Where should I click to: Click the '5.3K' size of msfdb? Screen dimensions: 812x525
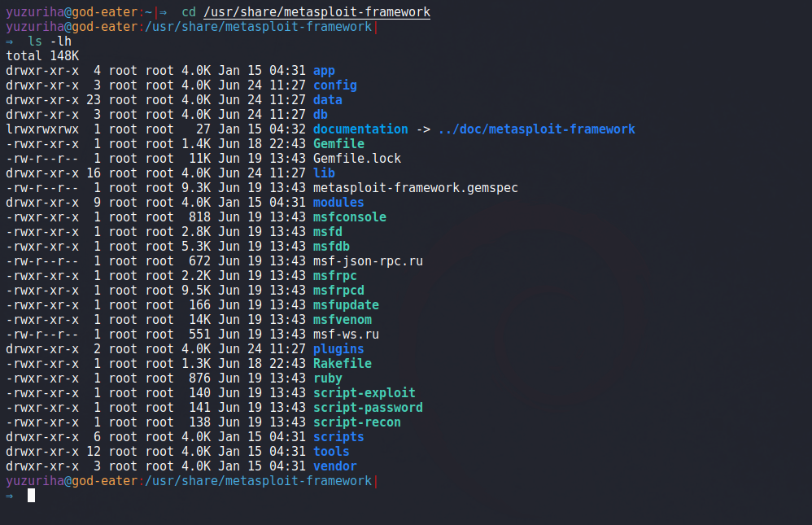(x=196, y=246)
